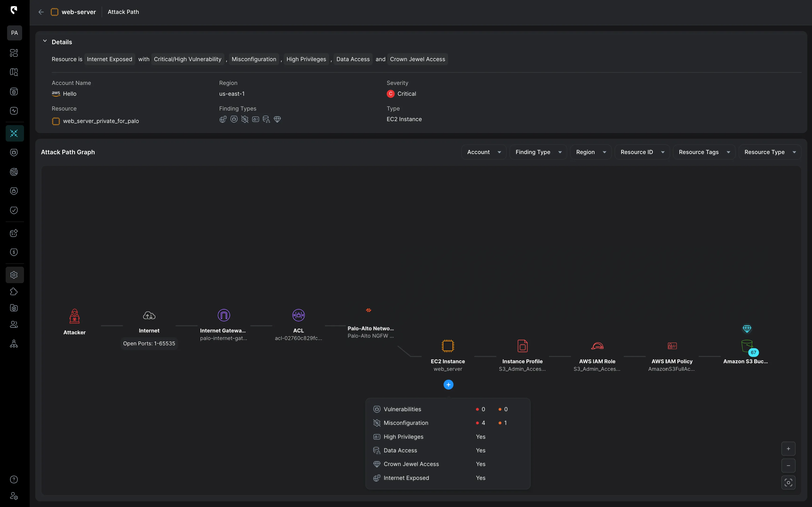812x507 pixels.
Task: Open the activity pulse icon in sidebar
Action: tap(14, 111)
